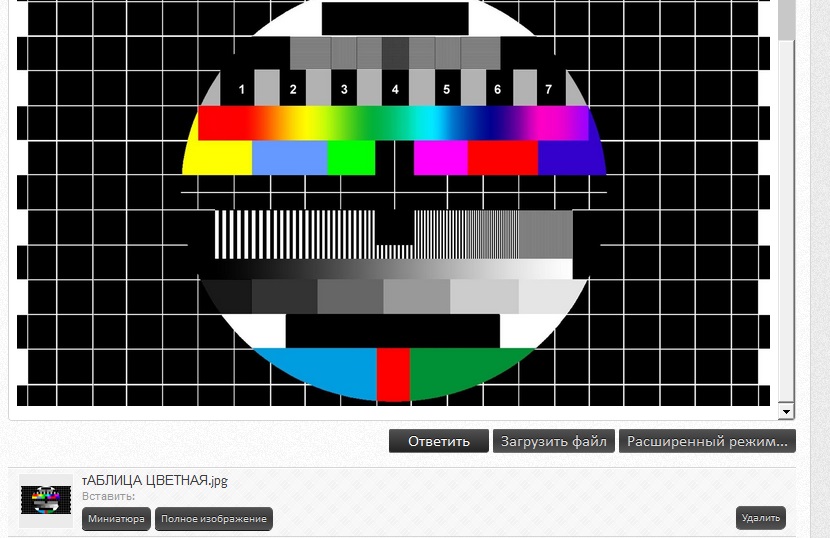Viewport: 830px width, 538px height.
Task: Click the editor's vertical scrollbar thumb
Action: tap(787, 18)
